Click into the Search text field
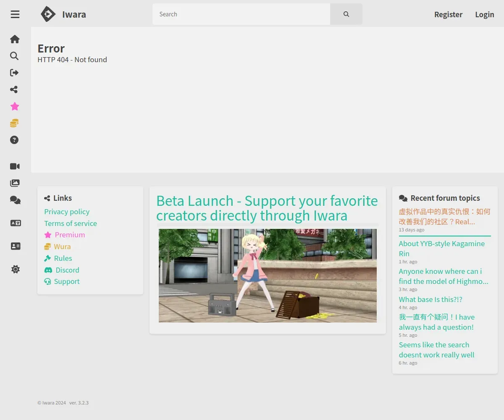Image resolution: width=504 pixels, height=420 pixels. tap(241, 14)
